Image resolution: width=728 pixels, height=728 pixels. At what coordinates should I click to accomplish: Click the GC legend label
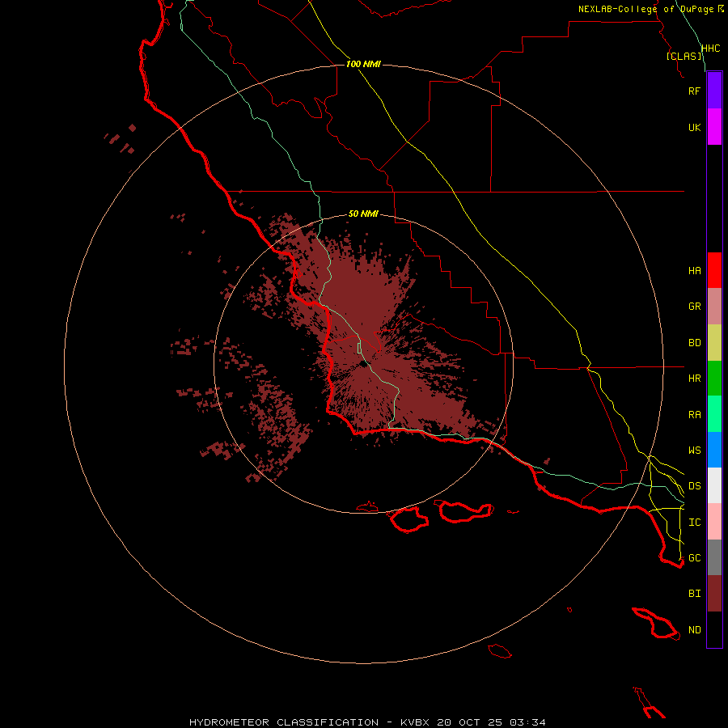(x=694, y=558)
